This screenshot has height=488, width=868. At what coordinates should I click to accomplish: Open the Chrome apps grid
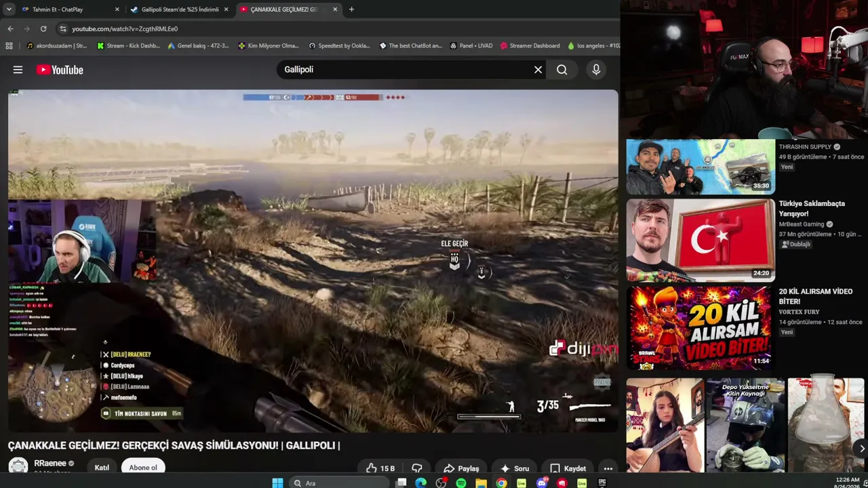(9, 45)
